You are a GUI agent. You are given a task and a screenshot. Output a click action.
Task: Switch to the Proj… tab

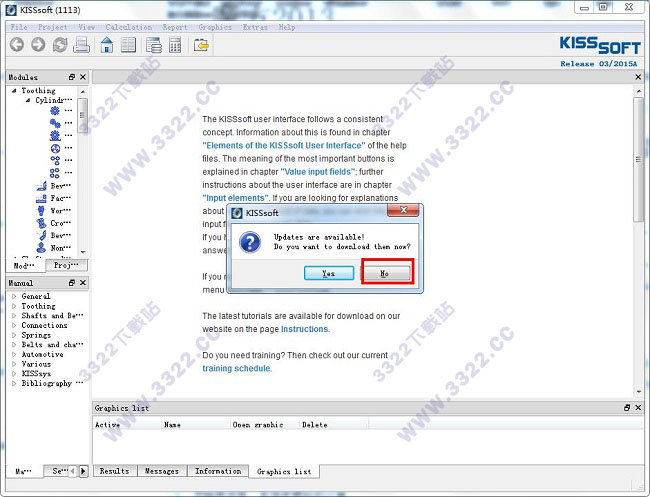66,265
